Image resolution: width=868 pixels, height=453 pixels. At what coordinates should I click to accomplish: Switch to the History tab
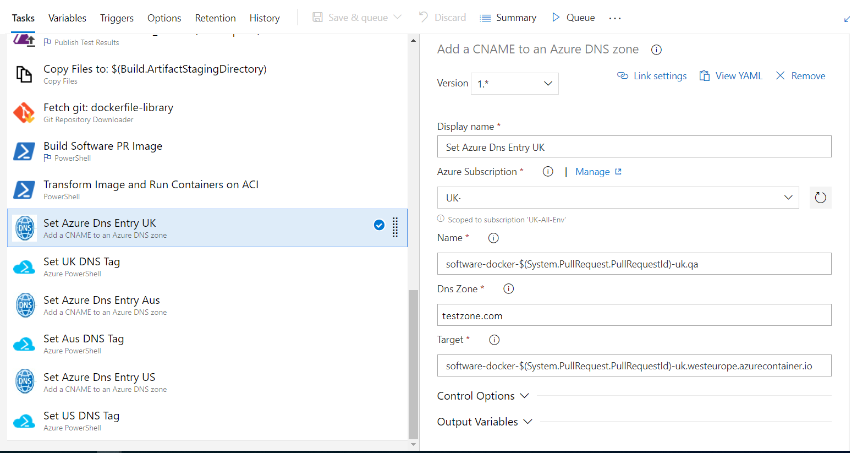coord(265,18)
